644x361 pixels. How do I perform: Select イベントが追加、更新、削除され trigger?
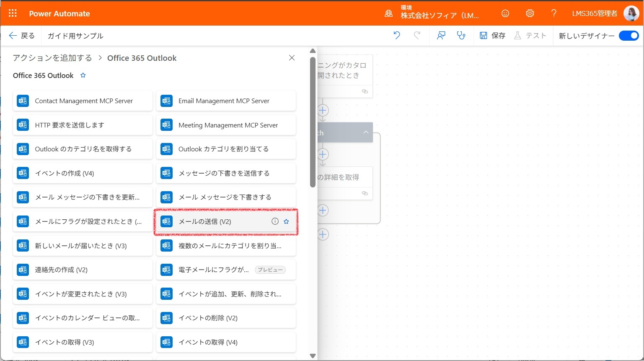(x=226, y=294)
